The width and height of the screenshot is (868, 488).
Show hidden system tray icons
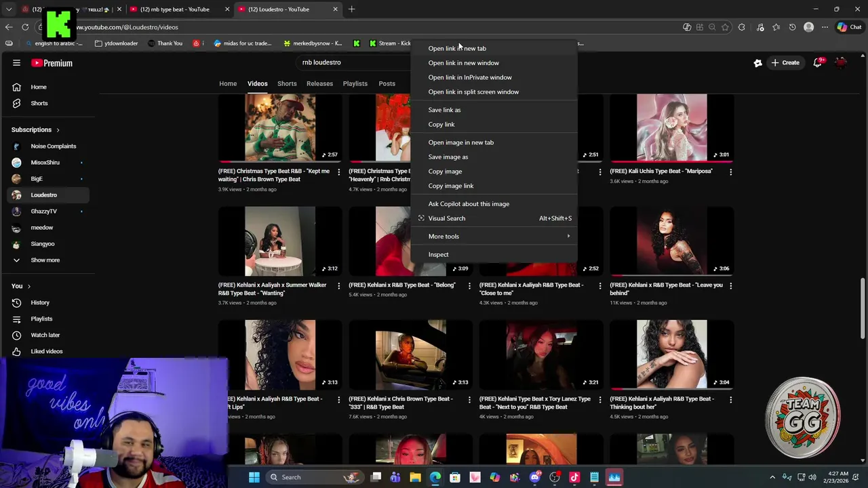tap(772, 477)
